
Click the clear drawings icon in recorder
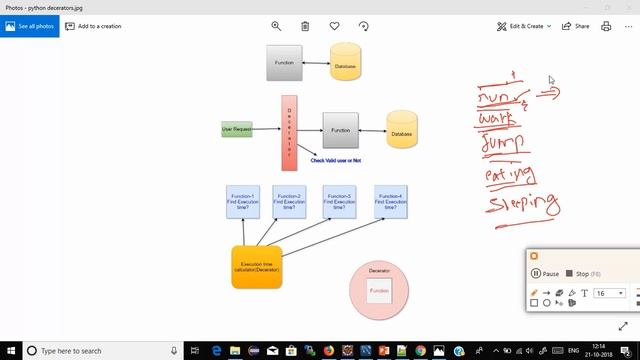572,303
